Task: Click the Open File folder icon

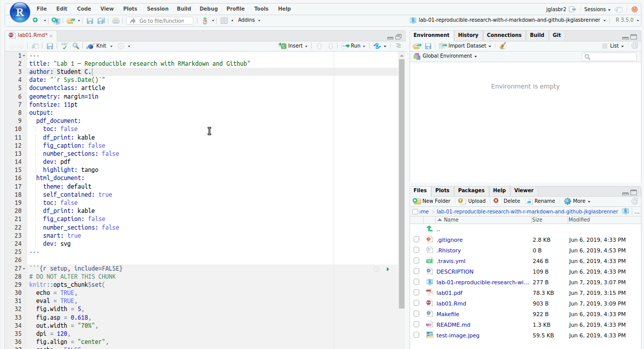Action: pos(70,21)
